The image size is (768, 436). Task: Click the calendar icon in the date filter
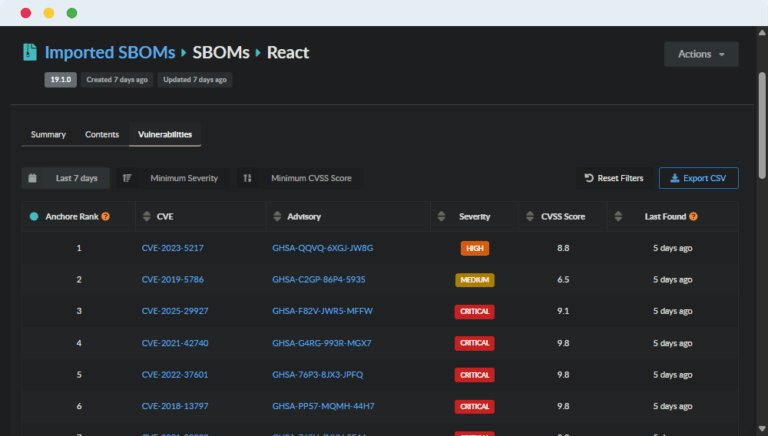(x=33, y=178)
